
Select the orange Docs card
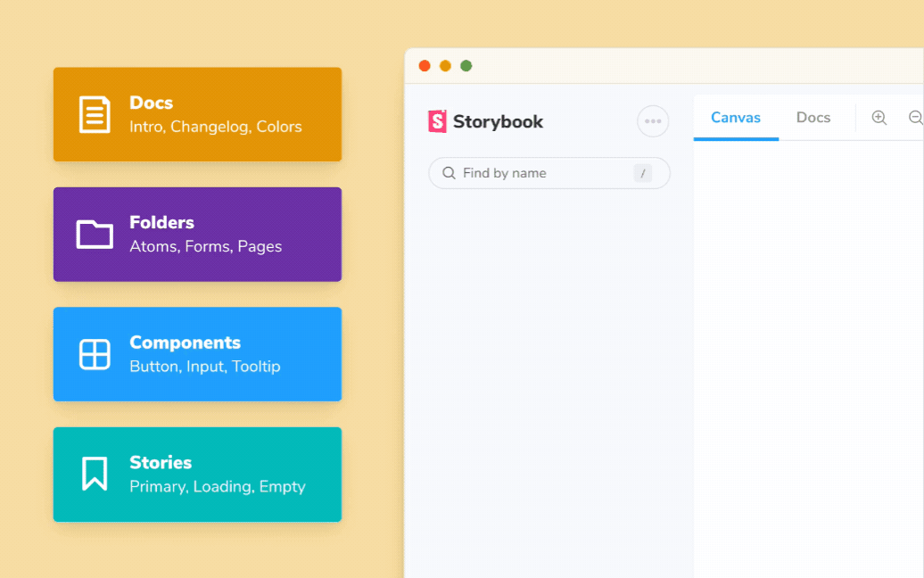pyautogui.click(x=197, y=114)
